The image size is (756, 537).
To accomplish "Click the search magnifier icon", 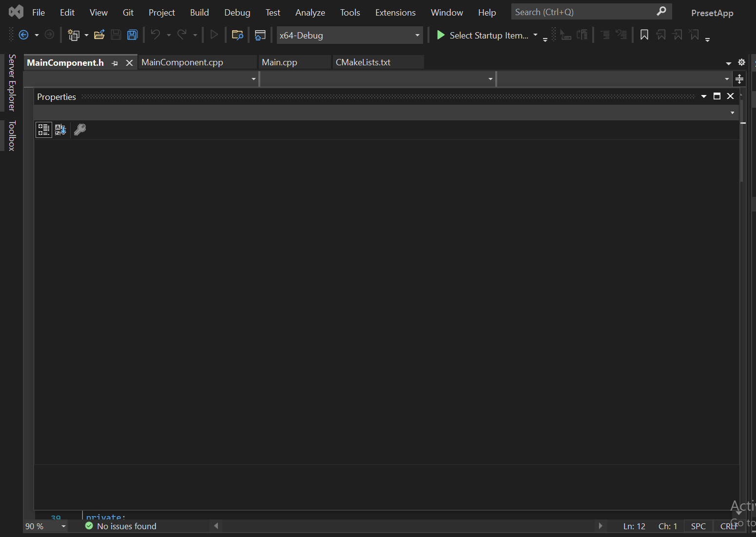I will pos(661,11).
